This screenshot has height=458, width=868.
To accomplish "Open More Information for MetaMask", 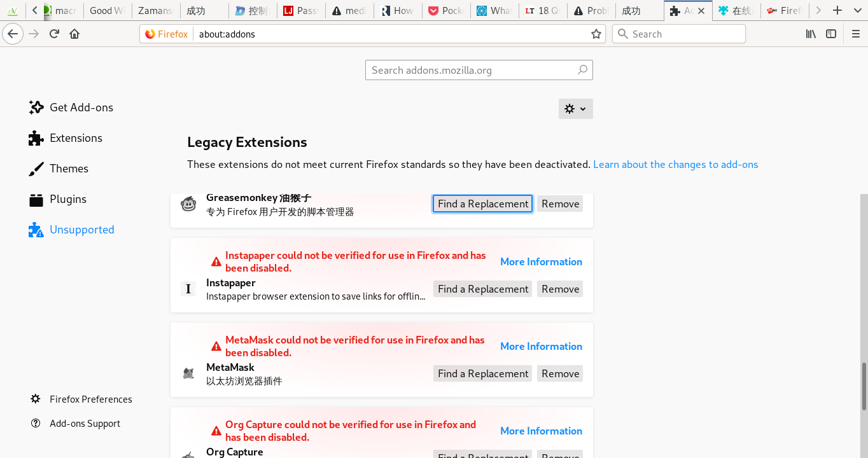I will (541, 346).
